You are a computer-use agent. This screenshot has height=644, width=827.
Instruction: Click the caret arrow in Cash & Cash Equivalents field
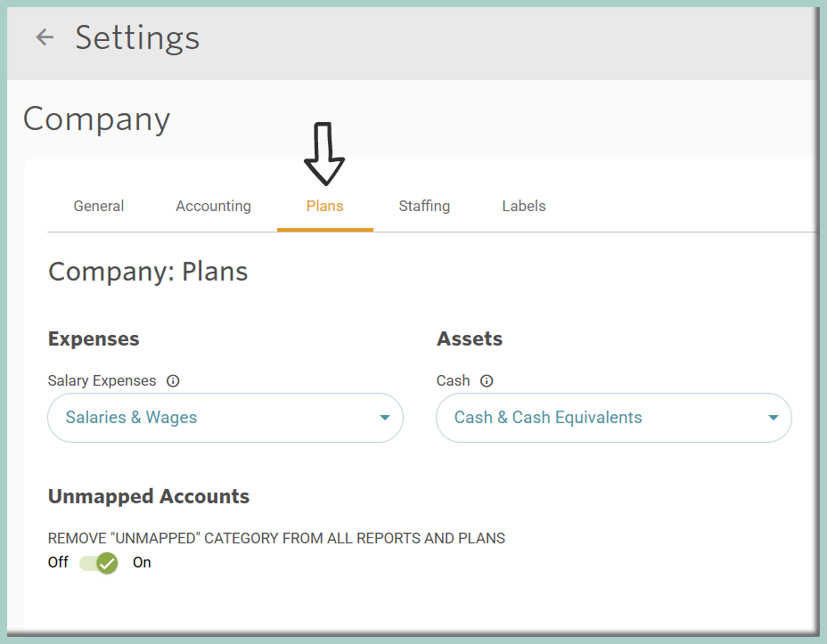(x=774, y=418)
